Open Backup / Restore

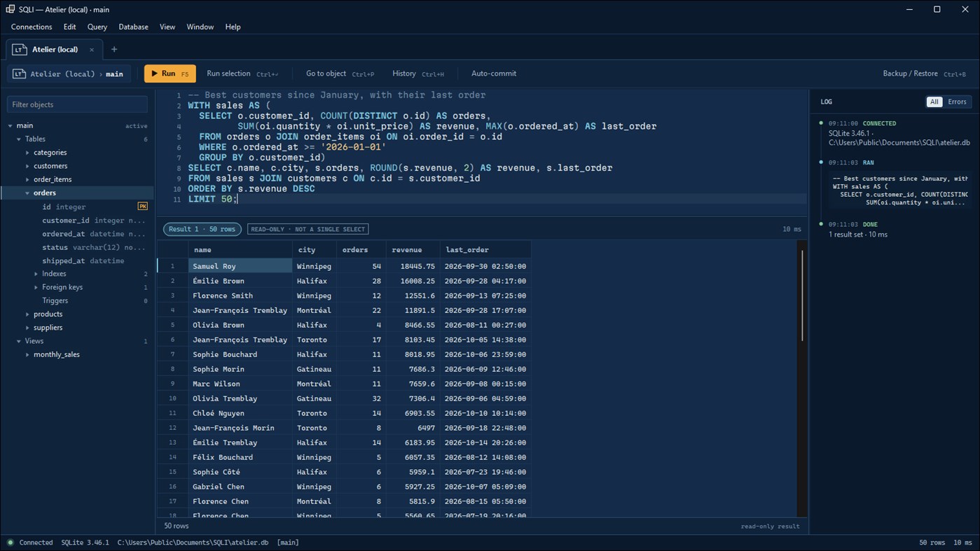pyautogui.click(x=925, y=74)
